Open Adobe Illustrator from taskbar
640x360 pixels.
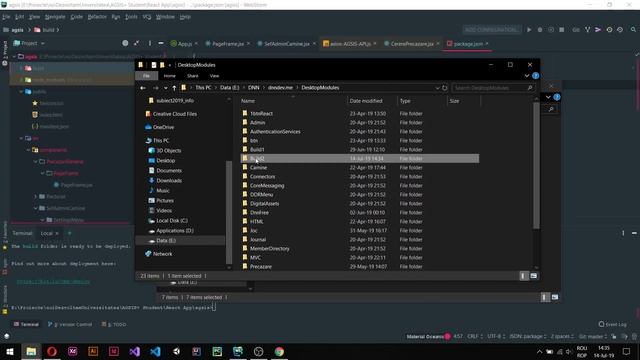[x=93, y=351]
